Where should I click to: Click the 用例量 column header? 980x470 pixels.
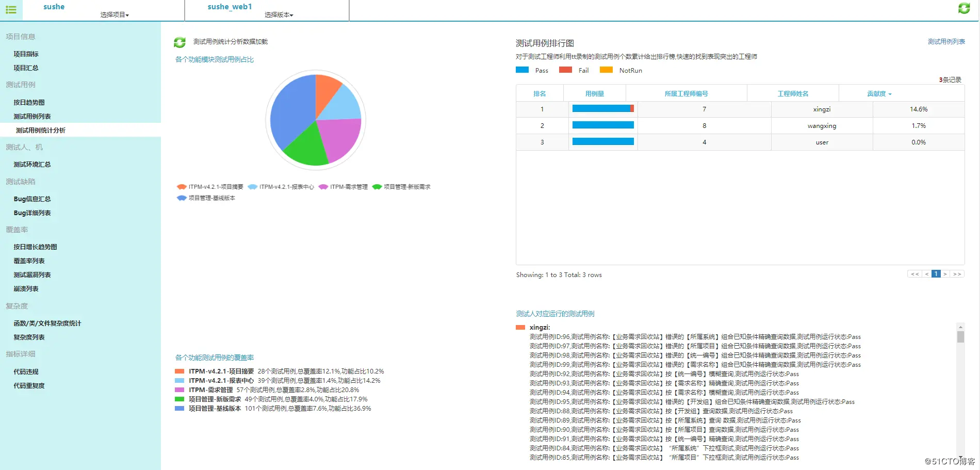[x=594, y=94]
